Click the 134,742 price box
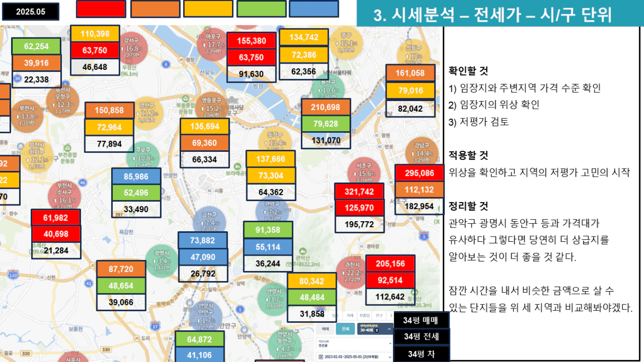 (x=304, y=37)
